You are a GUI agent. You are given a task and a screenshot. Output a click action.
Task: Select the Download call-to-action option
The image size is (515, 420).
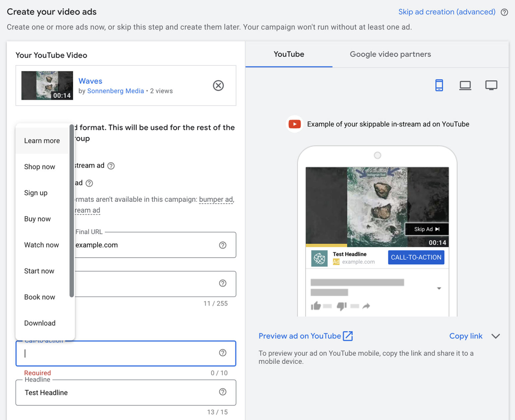point(40,323)
